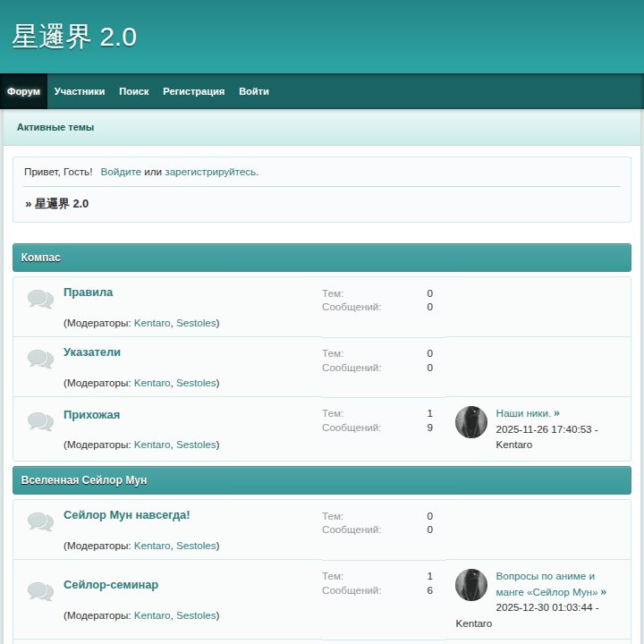Image resolution: width=644 pixels, height=644 pixels.
Task: Open the Указатели forum
Action: click(x=92, y=352)
